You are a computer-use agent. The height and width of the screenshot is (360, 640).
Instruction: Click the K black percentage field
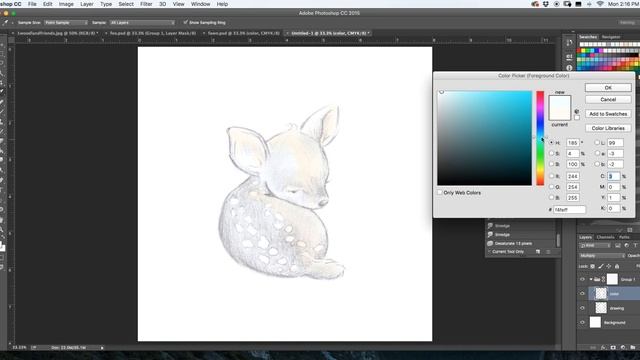coord(613,208)
